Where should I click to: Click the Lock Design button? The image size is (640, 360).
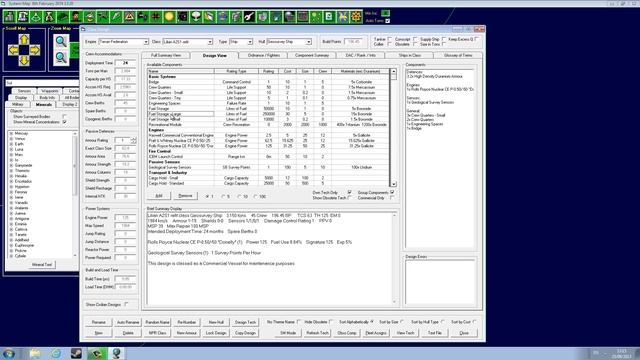(216, 333)
